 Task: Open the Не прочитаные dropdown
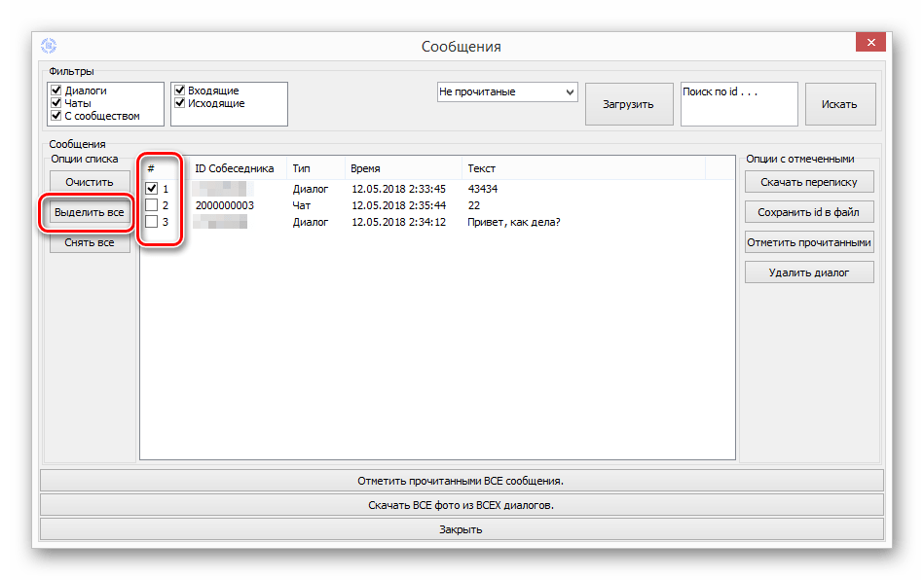pos(506,91)
